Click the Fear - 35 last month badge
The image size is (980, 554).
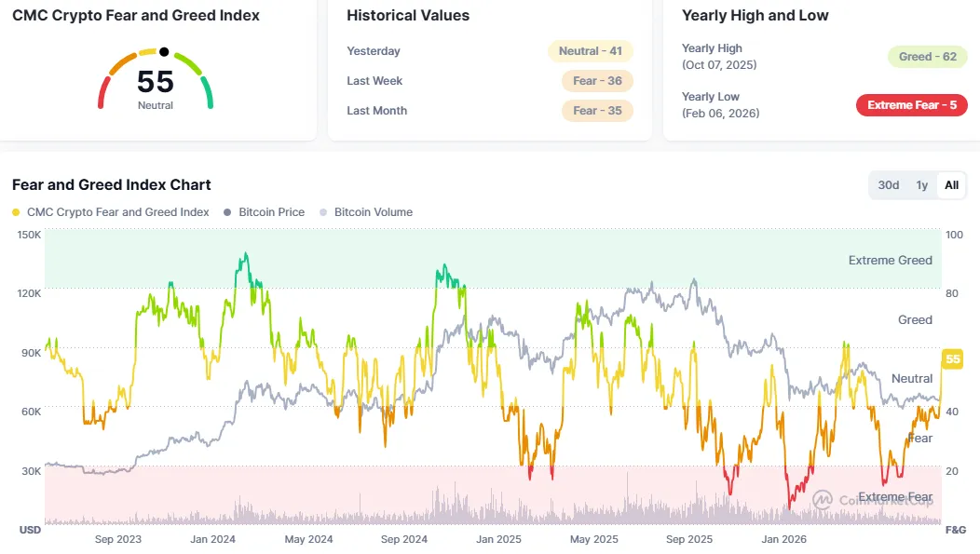tap(597, 111)
